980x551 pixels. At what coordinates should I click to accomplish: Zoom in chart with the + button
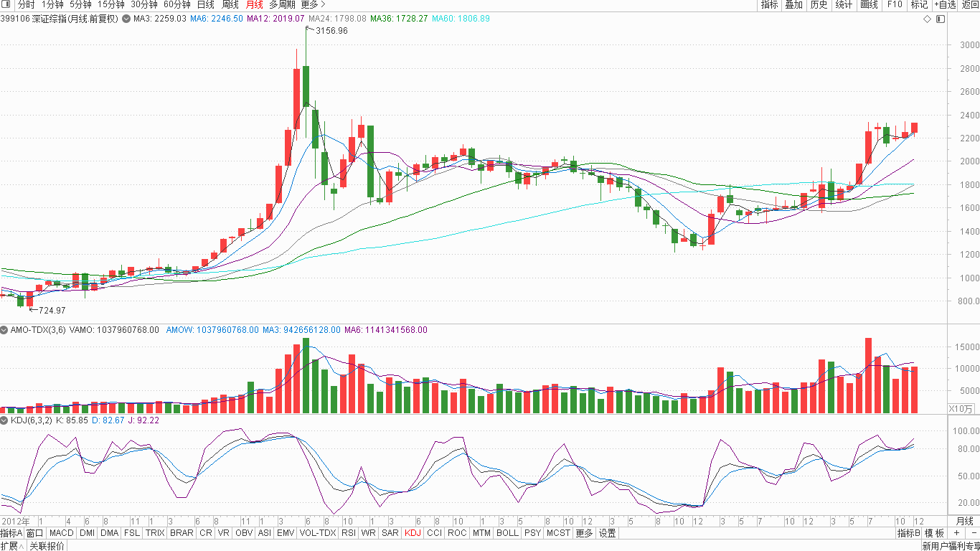tap(956, 533)
